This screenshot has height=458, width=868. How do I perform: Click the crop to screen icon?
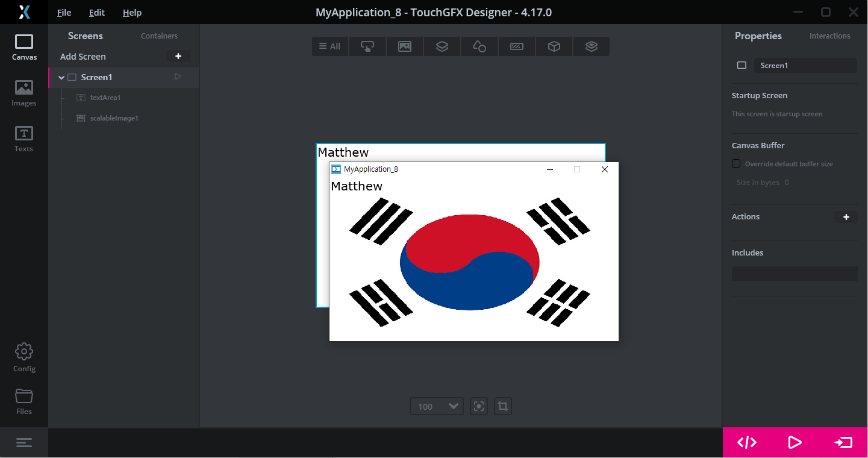point(503,406)
